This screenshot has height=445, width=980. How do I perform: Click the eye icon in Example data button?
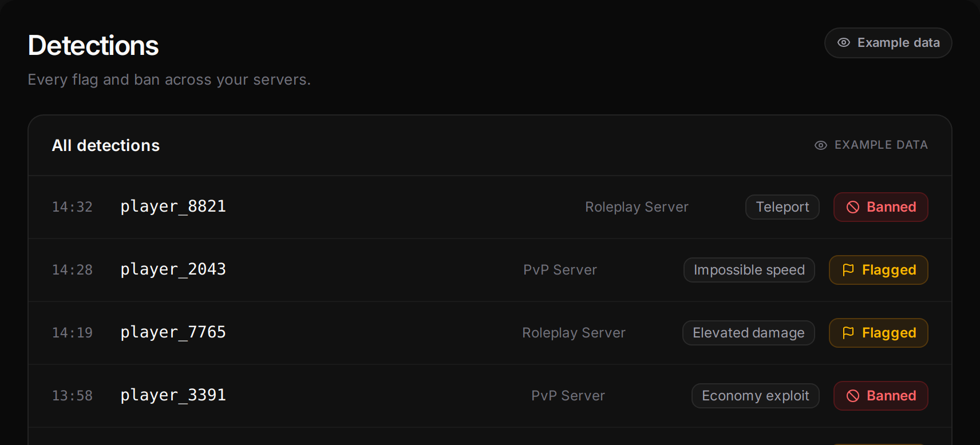[844, 43]
